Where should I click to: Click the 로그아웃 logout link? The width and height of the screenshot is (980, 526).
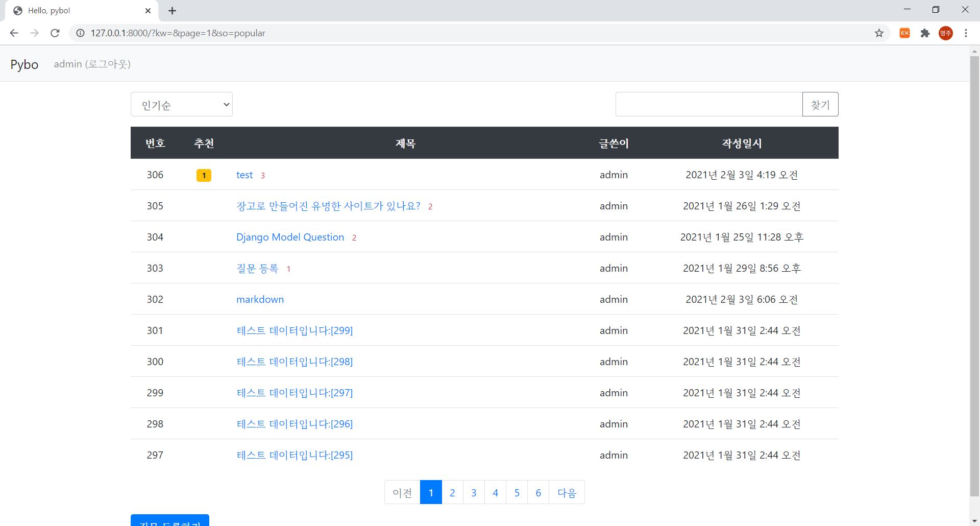(x=108, y=64)
